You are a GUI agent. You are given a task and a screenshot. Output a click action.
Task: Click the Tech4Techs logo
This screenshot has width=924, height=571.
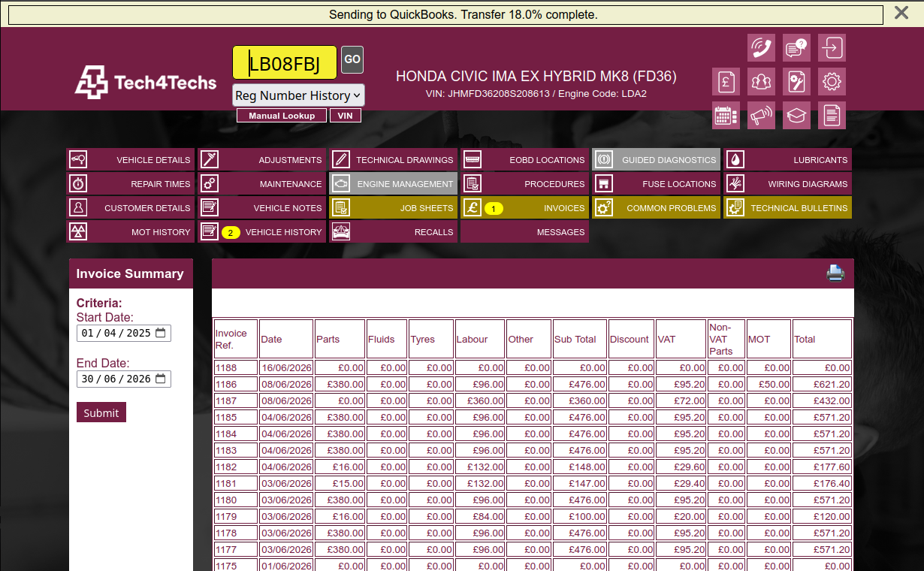tap(146, 82)
